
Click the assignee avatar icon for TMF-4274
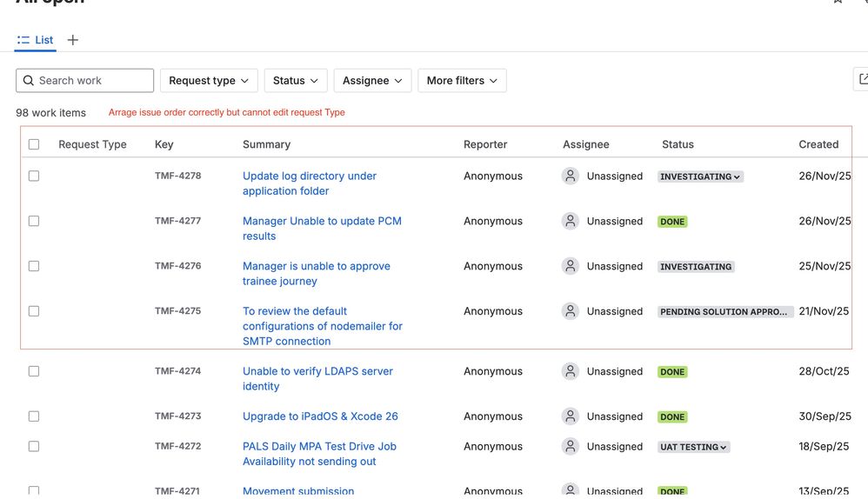[571, 371]
